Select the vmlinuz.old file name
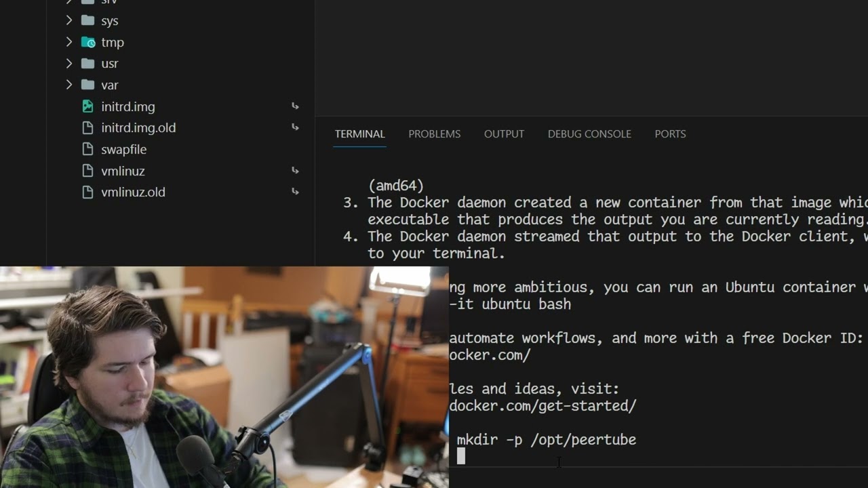Viewport: 868px width, 488px height. 133,192
